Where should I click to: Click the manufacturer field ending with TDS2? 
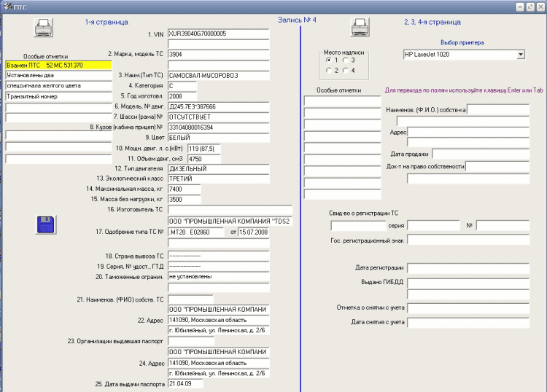(230, 222)
